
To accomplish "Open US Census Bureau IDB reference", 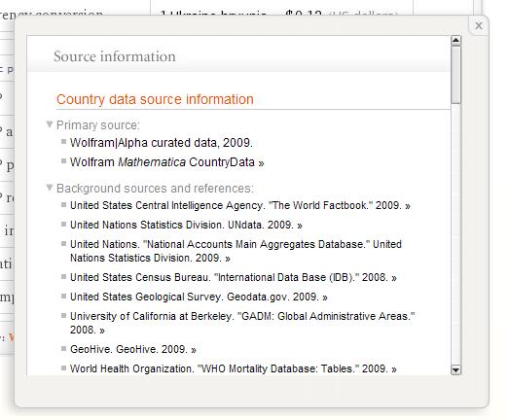I will [x=234, y=277].
